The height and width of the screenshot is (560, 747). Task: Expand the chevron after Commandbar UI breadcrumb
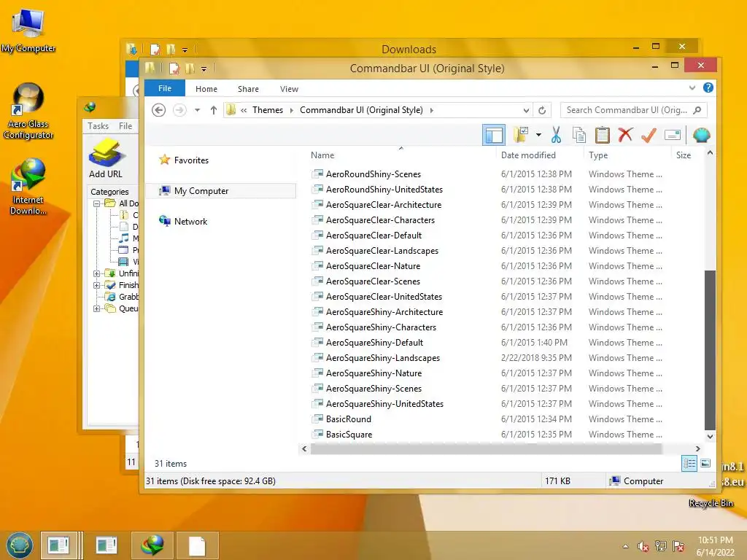[x=432, y=111]
